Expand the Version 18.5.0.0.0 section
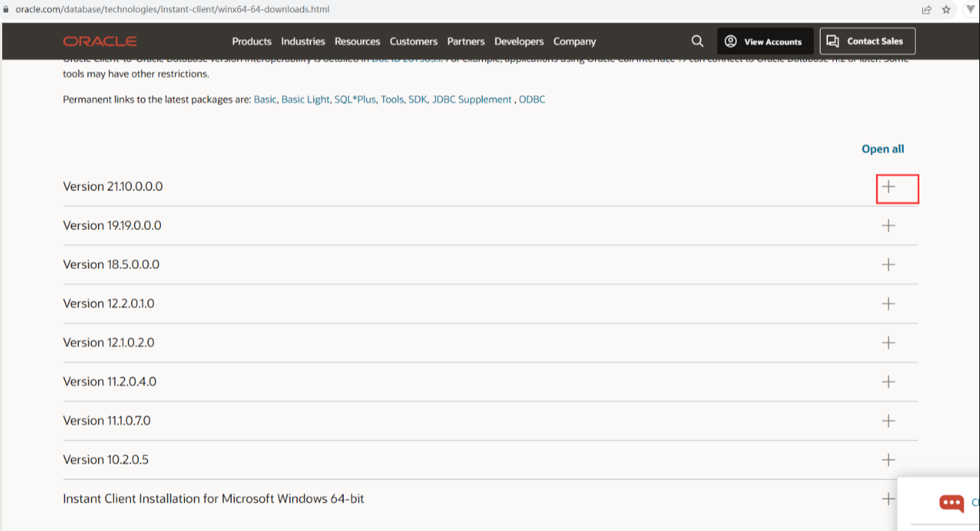The image size is (980, 531). [x=889, y=264]
